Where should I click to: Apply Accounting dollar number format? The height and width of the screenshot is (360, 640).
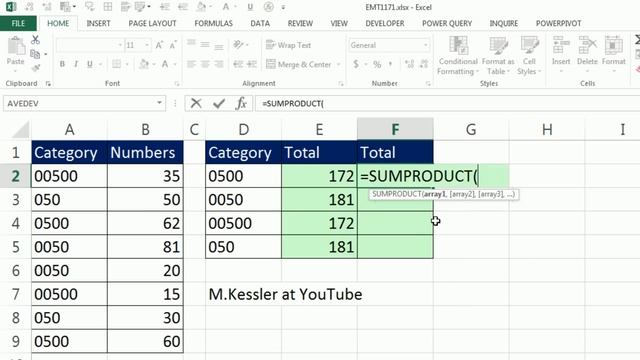(356, 64)
